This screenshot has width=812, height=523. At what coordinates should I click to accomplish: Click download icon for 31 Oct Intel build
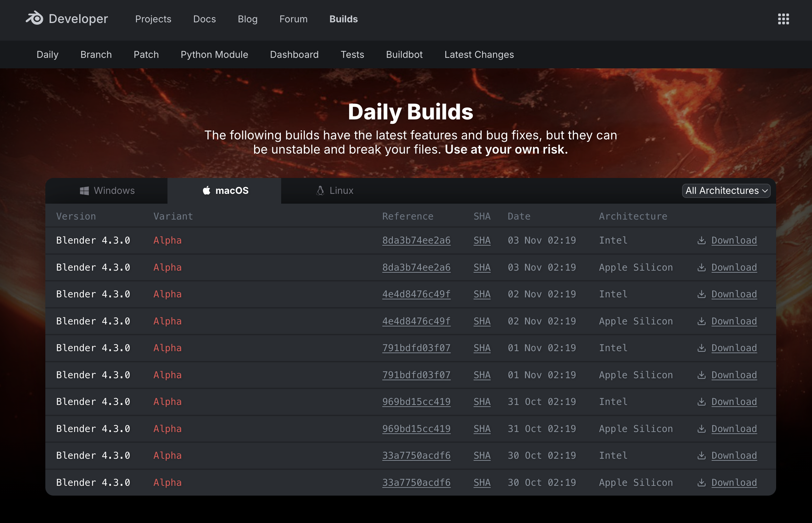[x=701, y=402]
